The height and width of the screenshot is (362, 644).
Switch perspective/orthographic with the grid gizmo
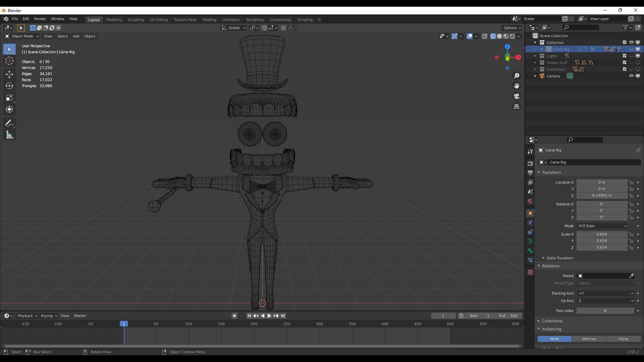tap(517, 107)
